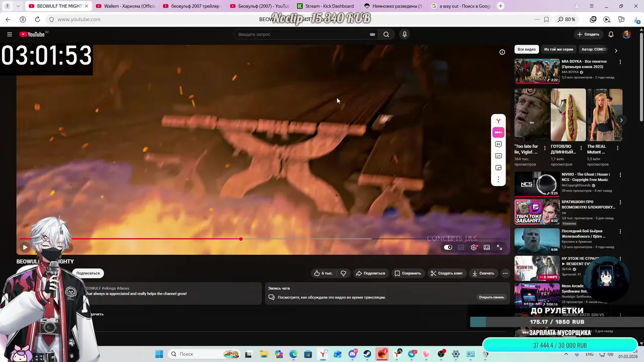644x362 pixels.
Task: Switch to theater mode
Action: (487, 247)
